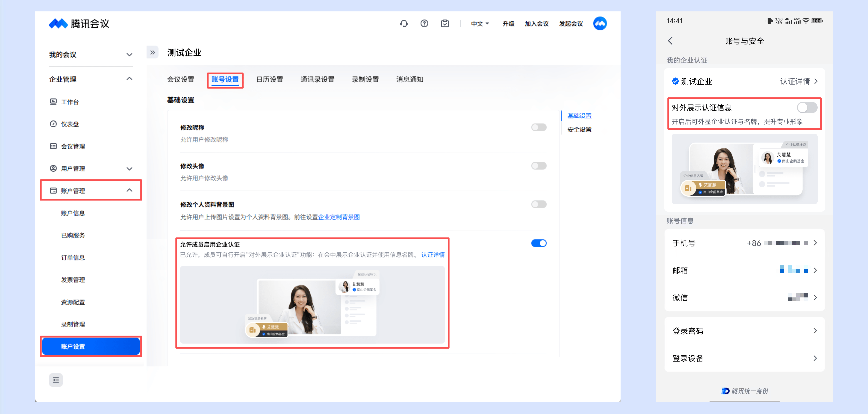Open 录制管理 in sidebar
This screenshot has height=414, width=868.
coord(73,324)
